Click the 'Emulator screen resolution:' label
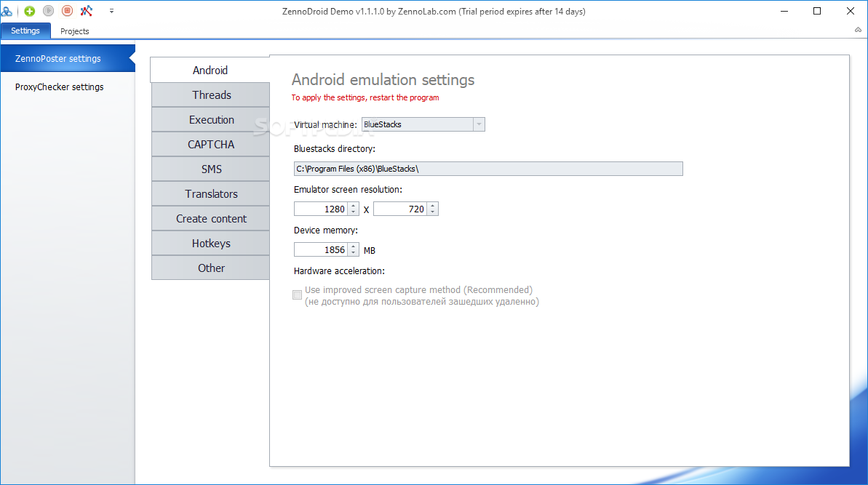868x485 pixels. (x=349, y=190)
